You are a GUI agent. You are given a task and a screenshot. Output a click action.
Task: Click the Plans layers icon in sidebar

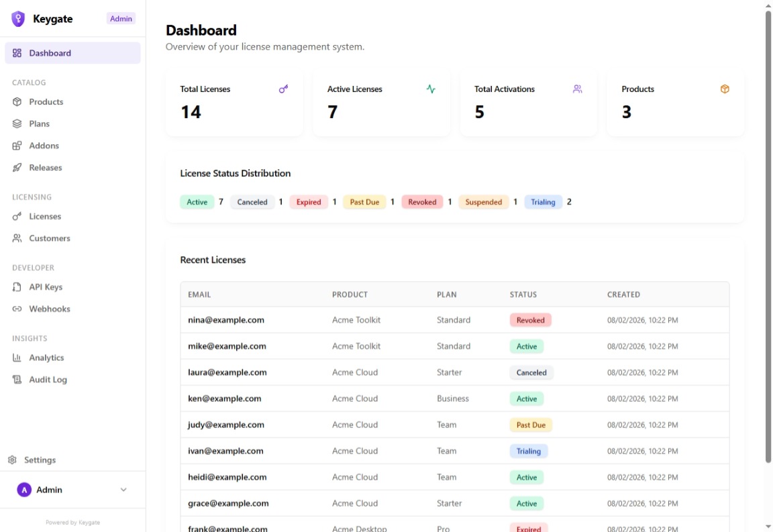tap(17, 123)
